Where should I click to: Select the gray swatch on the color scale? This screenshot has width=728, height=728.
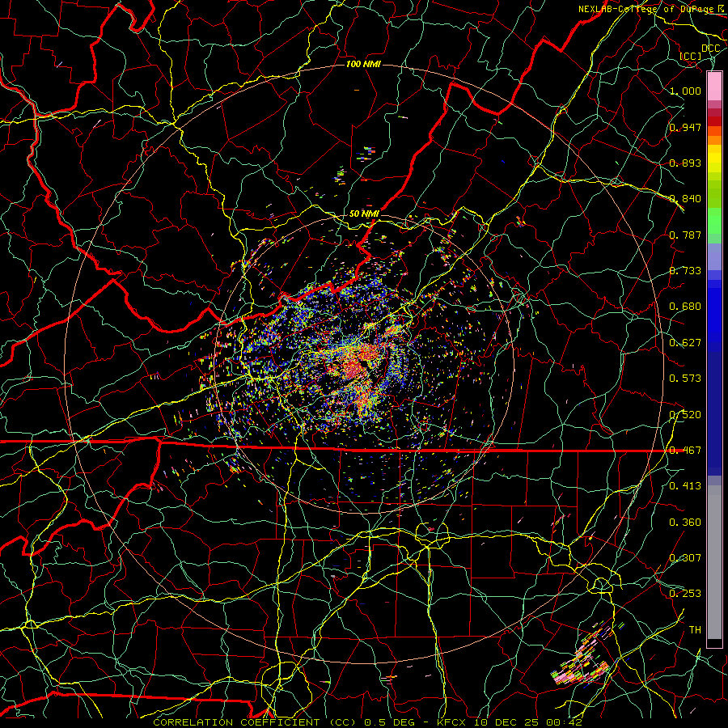click(714, 562)
